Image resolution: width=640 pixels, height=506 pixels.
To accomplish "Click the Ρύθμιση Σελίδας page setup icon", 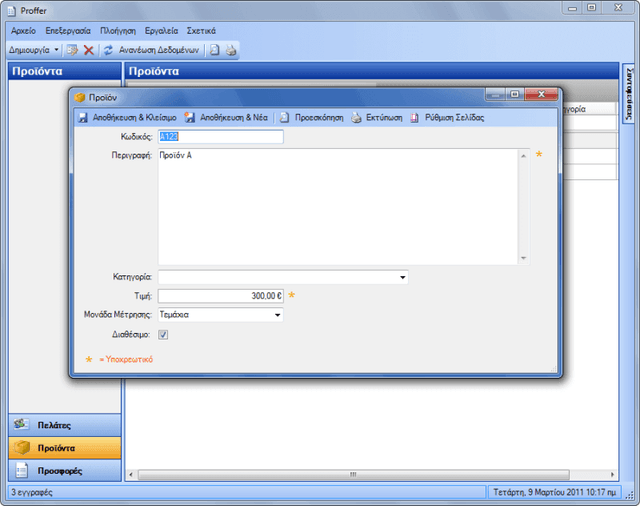I will (414, 118).
